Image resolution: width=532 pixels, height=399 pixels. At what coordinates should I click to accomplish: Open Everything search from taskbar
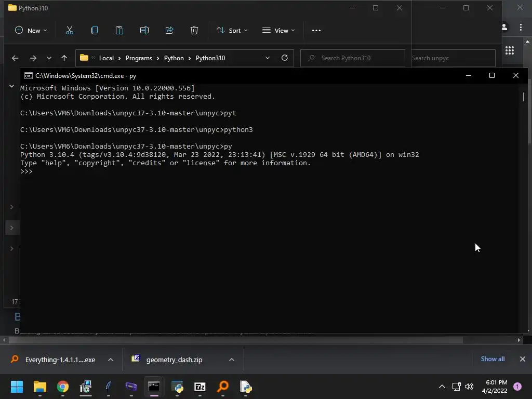pyautogui.click(x=223, y=387)
